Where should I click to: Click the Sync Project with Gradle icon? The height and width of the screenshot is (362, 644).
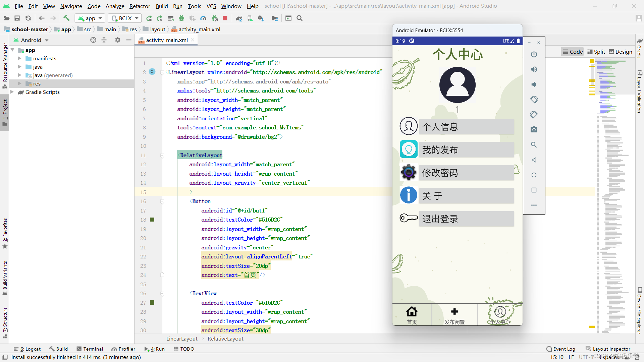(x=239, y=18)
